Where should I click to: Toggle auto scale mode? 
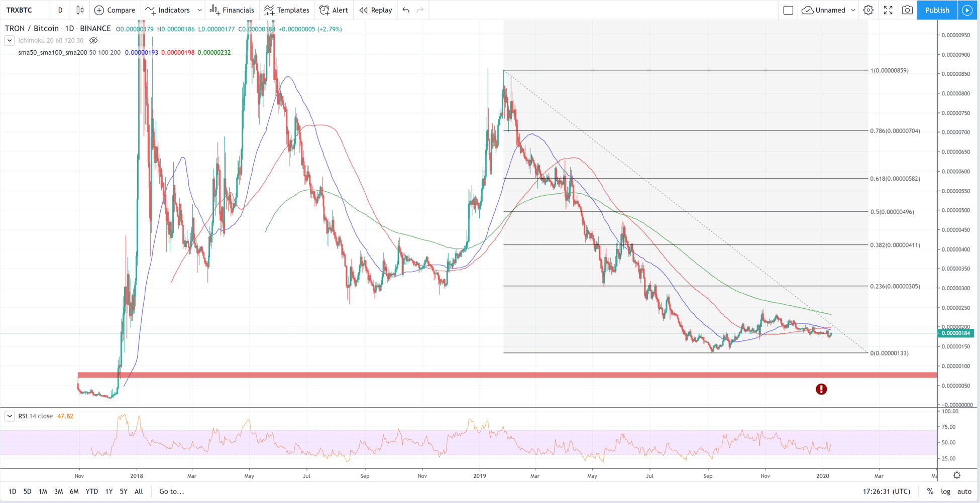pyautogui.click(x=964, y=491)
